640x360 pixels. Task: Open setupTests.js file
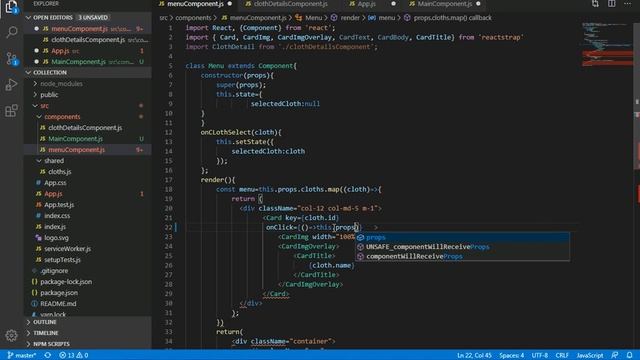pos(88,260)
